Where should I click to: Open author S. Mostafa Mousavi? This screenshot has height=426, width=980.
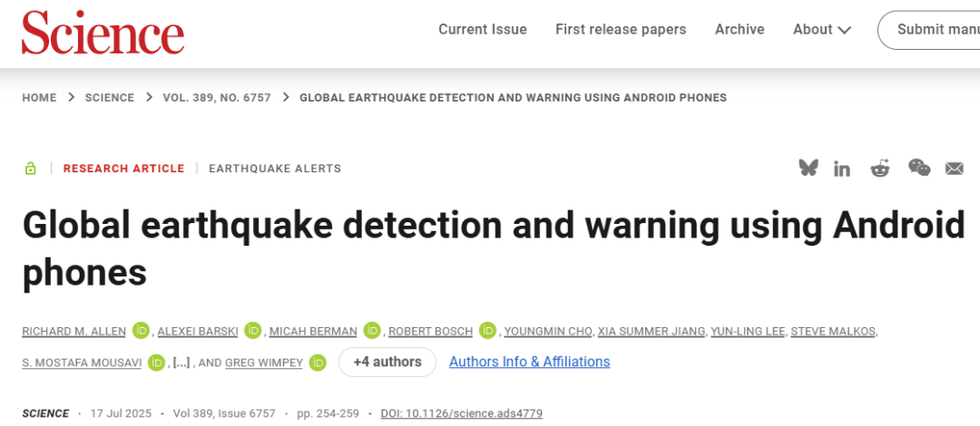(82, 363)
